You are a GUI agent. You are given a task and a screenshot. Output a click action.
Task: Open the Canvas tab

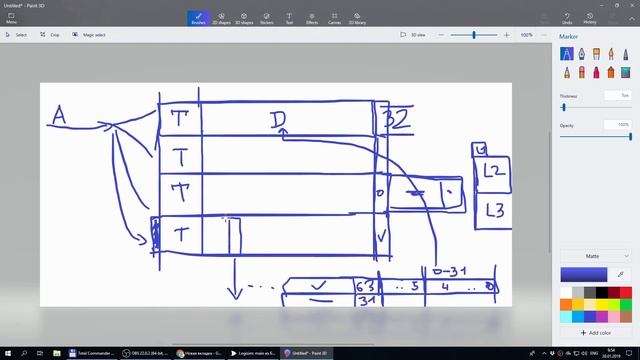334,18
